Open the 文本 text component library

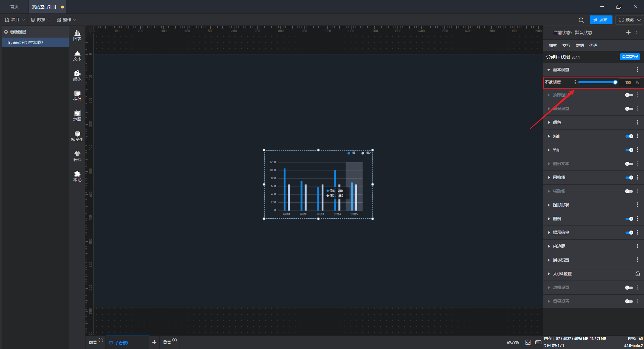(x=77, y=55)
